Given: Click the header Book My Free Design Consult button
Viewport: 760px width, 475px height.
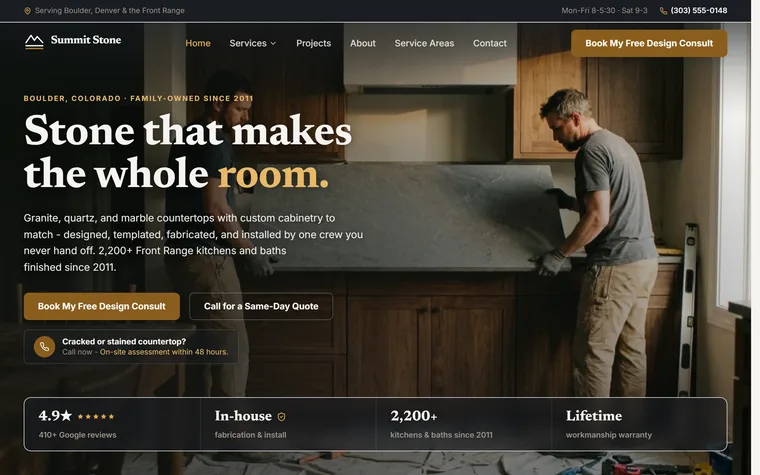Looking at the screenshot, I should pos(649,43).
